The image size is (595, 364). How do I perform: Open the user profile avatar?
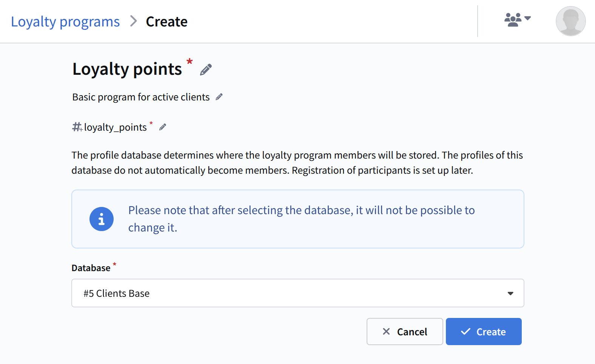point(570,21)
